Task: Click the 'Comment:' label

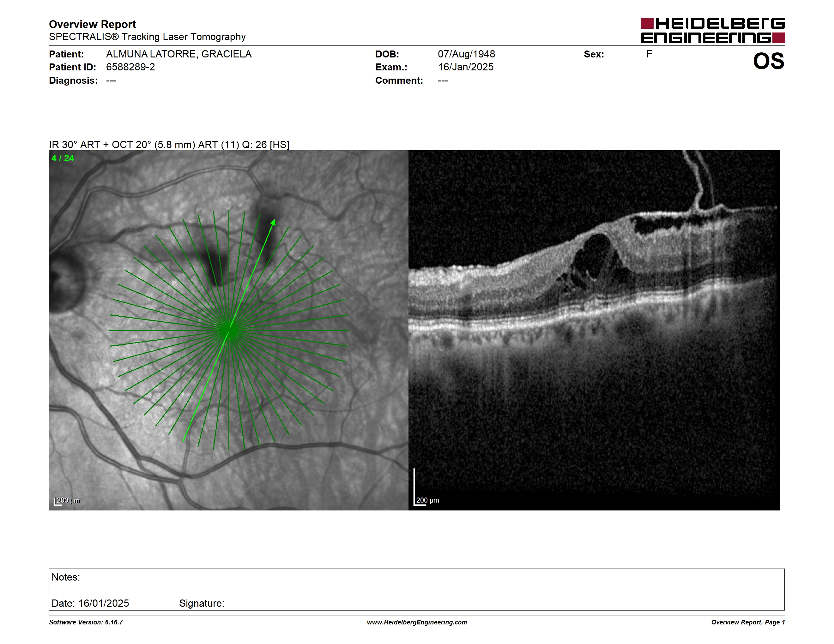Action: pos(399,80)
